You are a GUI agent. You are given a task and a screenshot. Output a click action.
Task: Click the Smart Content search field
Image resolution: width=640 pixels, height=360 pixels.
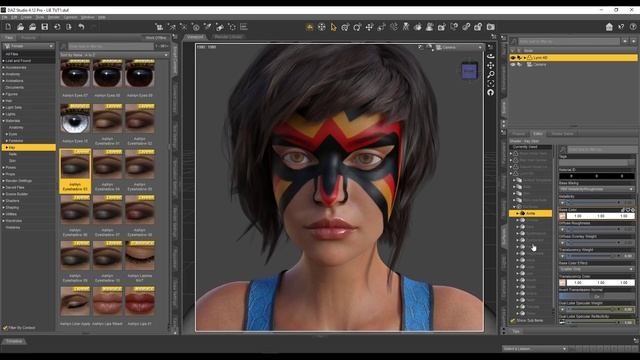[x=111, y=46]
